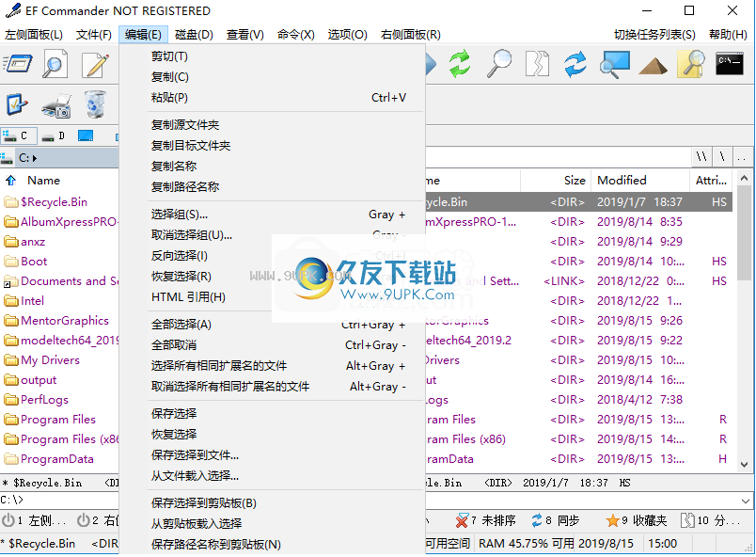Open the 查看(V) menu
756x557 pixels.
[x=244, y=35]
